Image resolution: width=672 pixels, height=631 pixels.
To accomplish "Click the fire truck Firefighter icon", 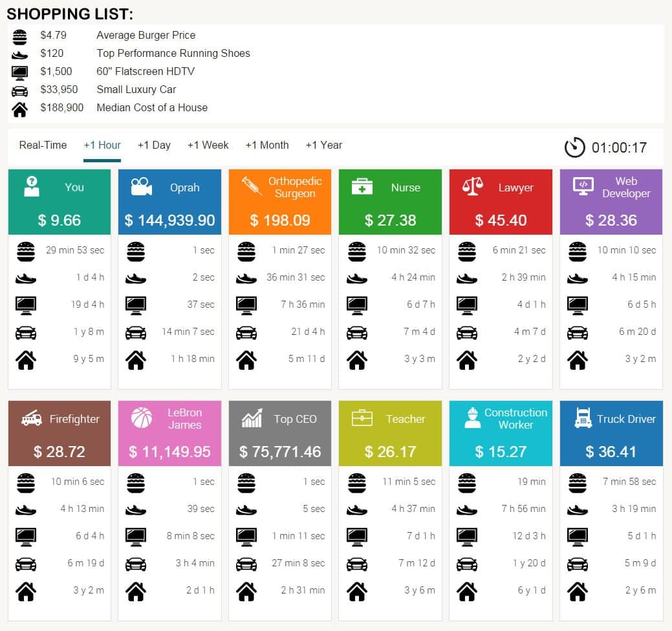I will (32, 418).
